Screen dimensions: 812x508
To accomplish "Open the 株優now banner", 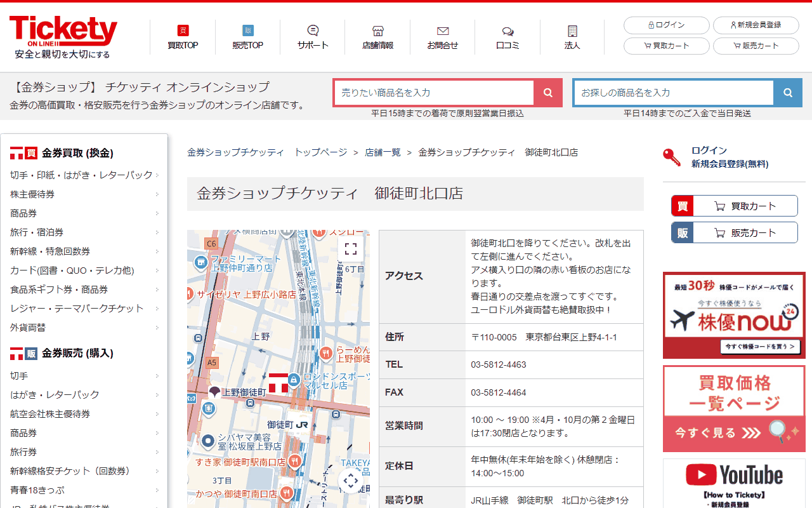I will (734, 316).
